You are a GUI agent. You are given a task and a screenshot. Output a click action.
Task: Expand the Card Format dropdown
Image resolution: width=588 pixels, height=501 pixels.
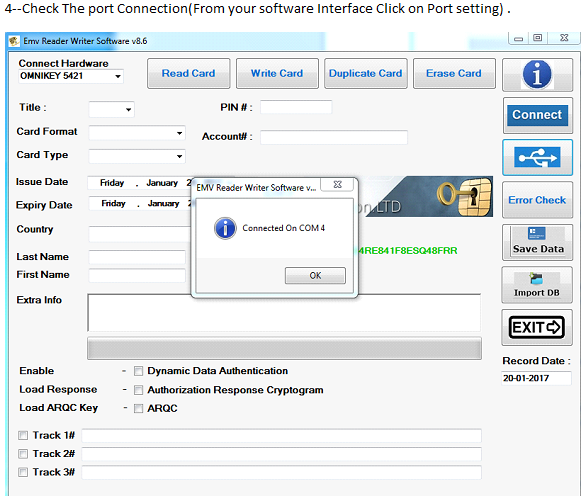[x=137, y=133]
